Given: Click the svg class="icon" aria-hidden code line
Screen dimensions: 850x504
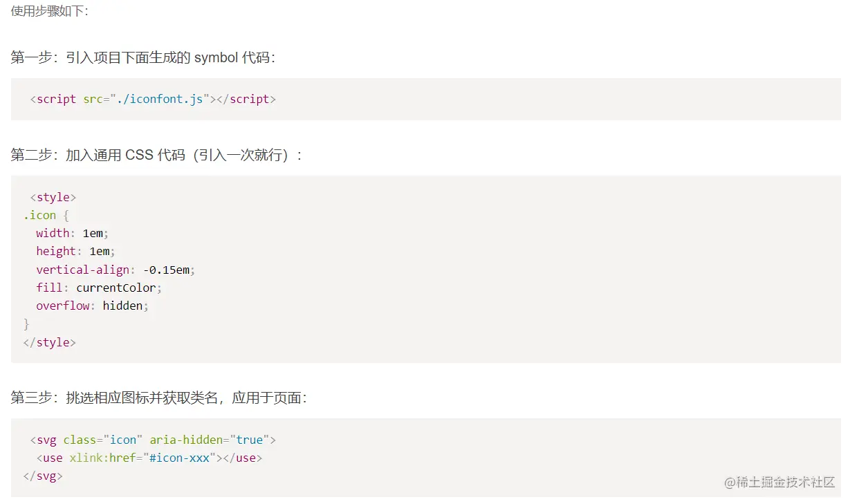Looking at the screenshot, I should click(153, 440).
